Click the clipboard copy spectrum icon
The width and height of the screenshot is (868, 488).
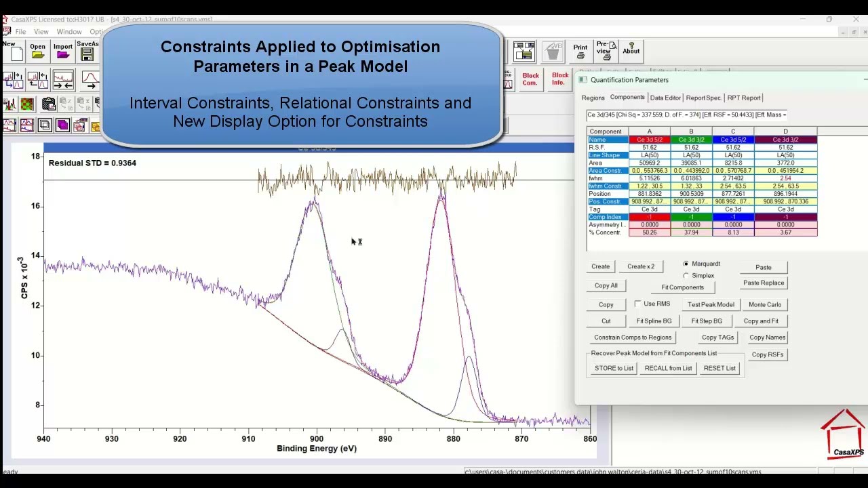49,104
